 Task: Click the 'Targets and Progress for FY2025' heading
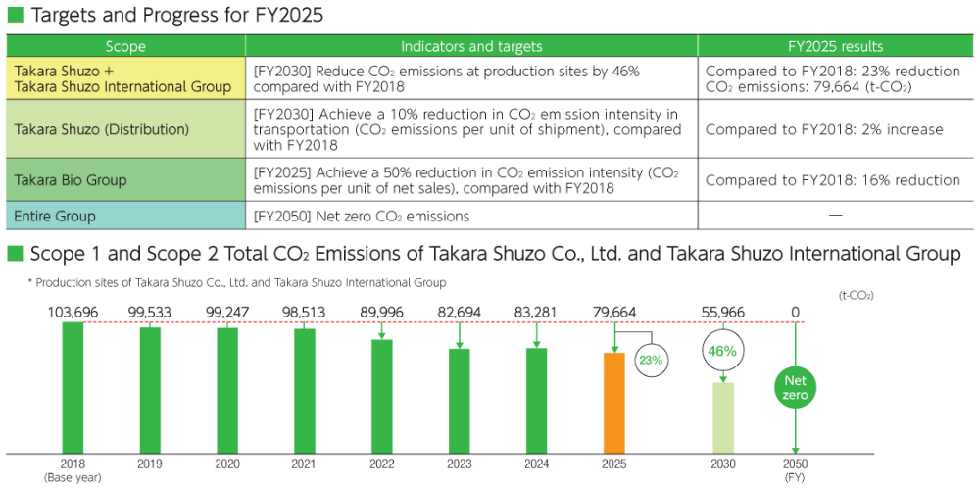[176, 17]
